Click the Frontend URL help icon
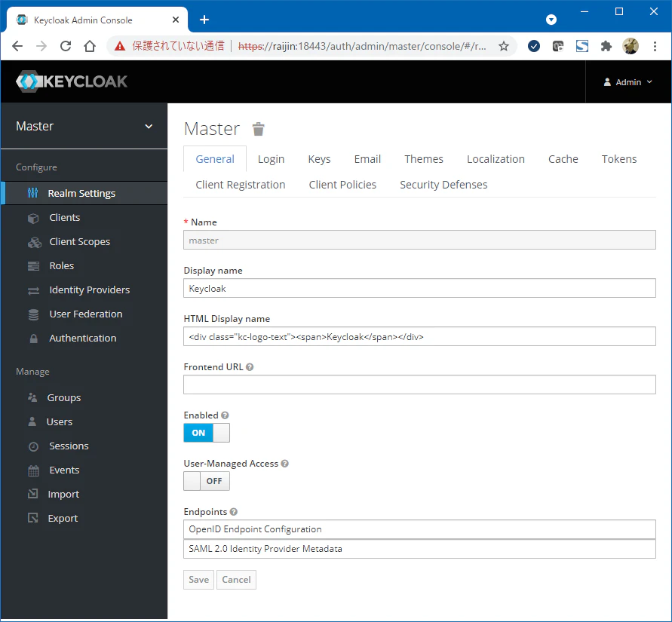 click(250, 367)
